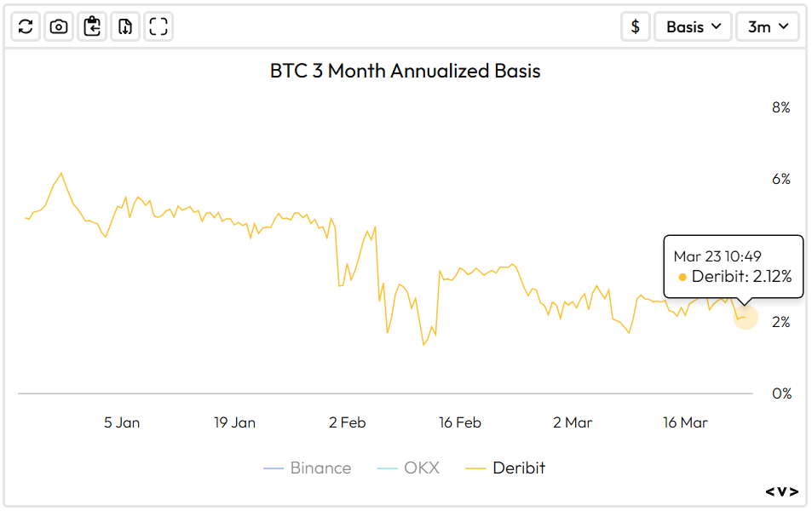This screenshot has height=511, width=812.
Task: Click the copy to clipboard icon
Action: 92,26
